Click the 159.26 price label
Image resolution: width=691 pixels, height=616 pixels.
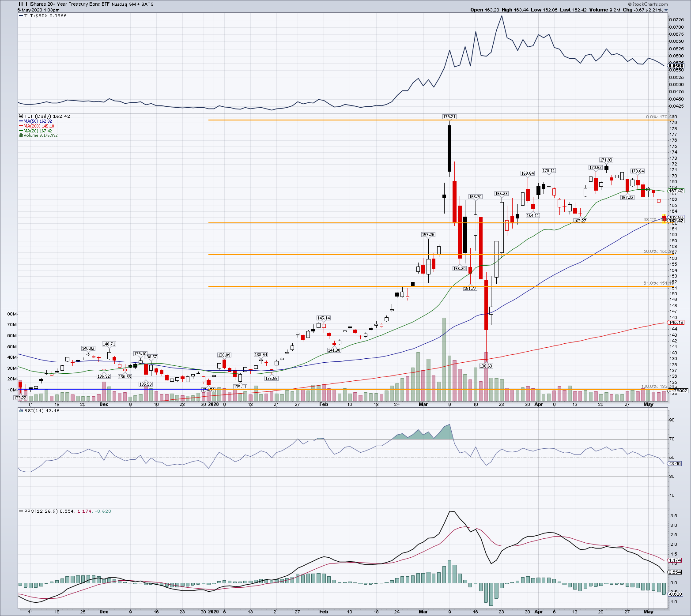point(428,235)
